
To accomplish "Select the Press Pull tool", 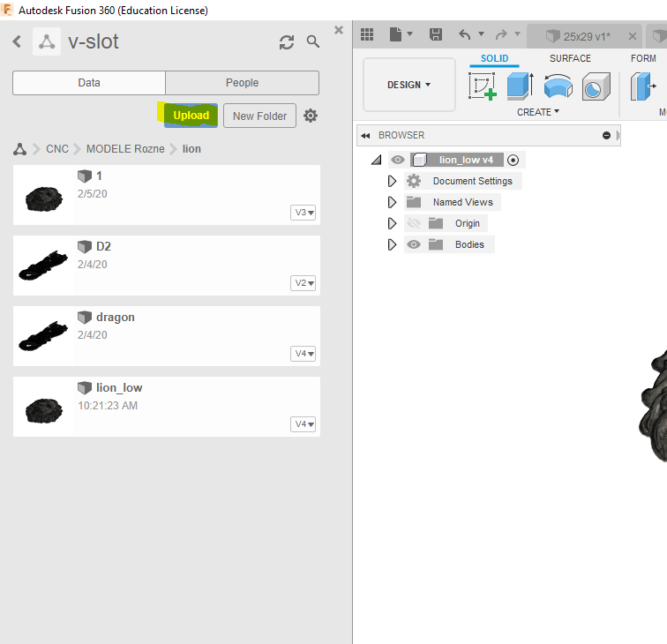I will click(x=643, y=86).
